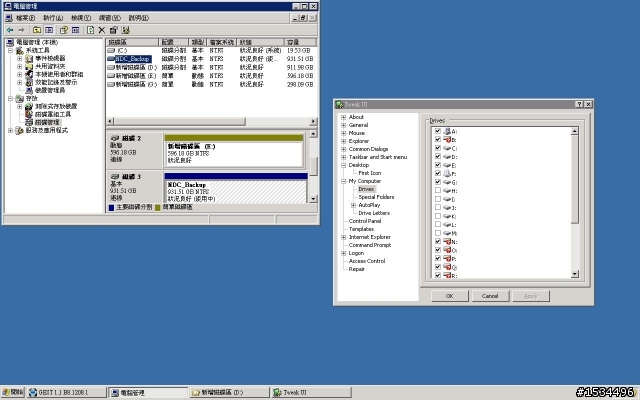Click the OK button in Tweak UI

pos(449,296)
